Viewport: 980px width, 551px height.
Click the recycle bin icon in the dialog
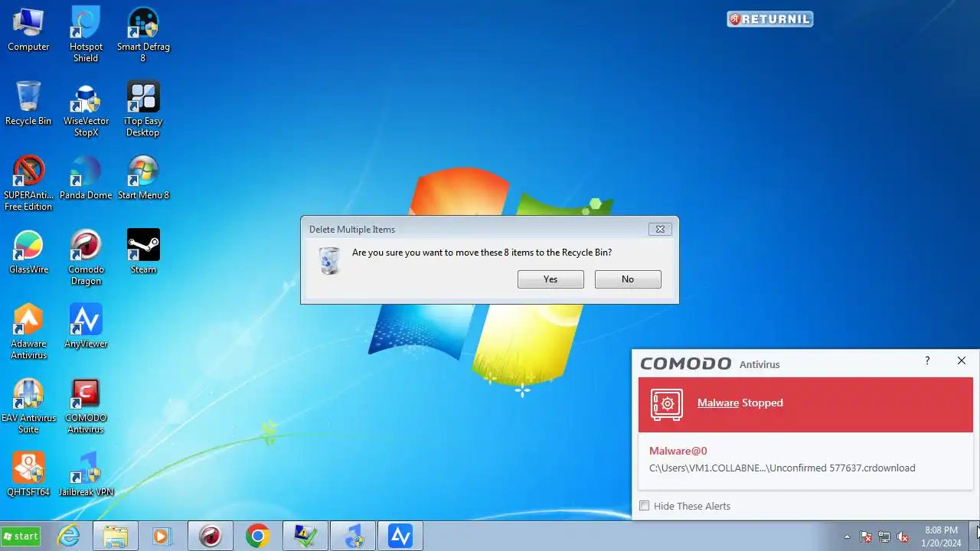pyautogui.click(x=329, y=260)
